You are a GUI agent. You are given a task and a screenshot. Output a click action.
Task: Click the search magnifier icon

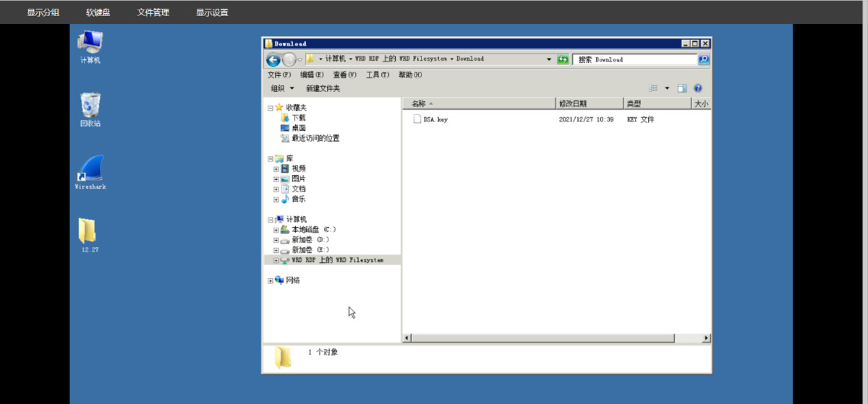coord(703,60)
